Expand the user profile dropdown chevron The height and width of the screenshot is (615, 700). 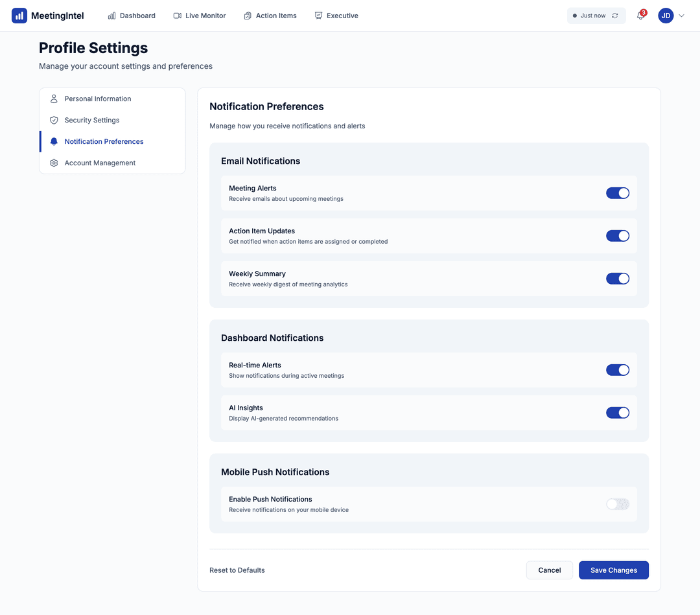pos(681,16)
